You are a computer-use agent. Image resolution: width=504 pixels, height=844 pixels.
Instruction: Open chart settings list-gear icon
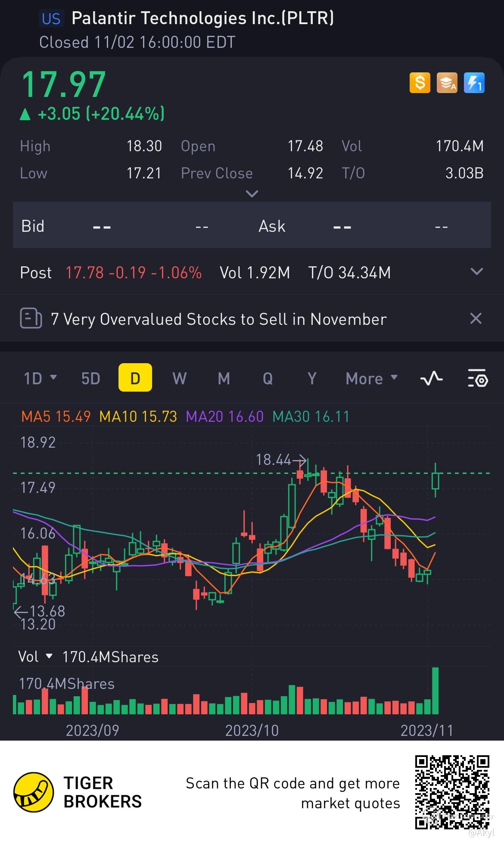point(477,378)
